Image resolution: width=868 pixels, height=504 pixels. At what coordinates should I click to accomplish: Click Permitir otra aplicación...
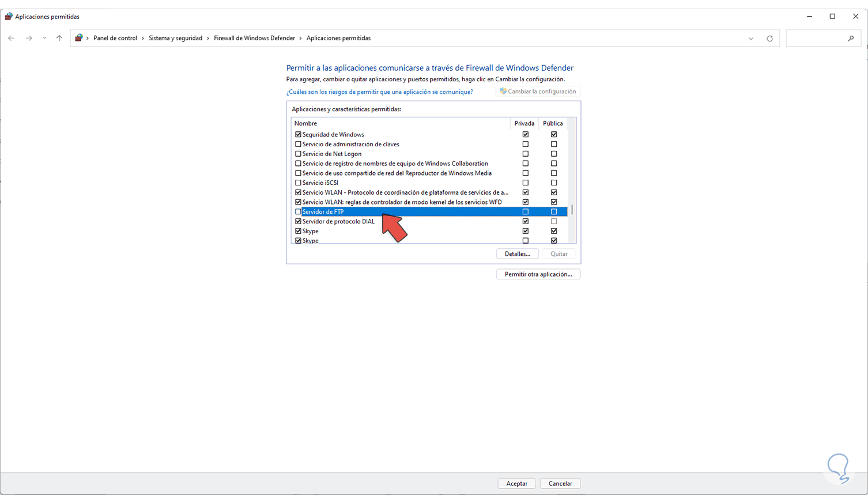coord(538,274)
